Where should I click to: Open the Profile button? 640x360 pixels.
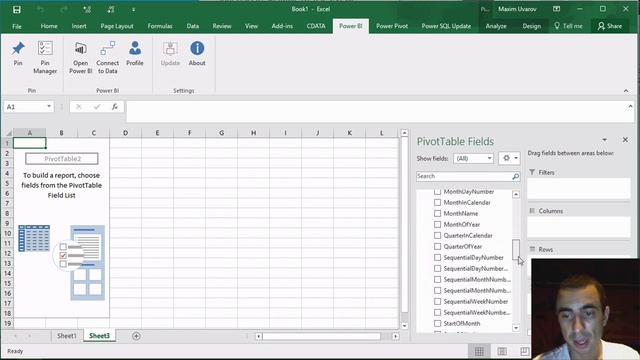[135, 53]
